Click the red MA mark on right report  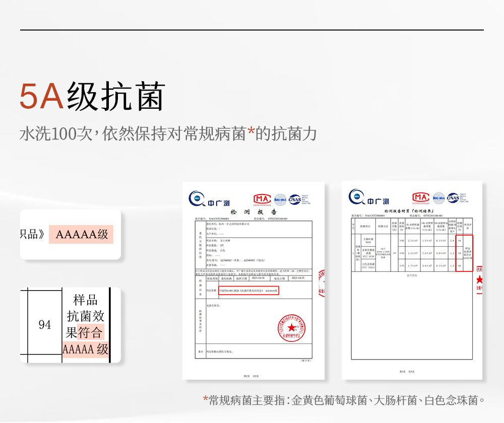[421, 198]
